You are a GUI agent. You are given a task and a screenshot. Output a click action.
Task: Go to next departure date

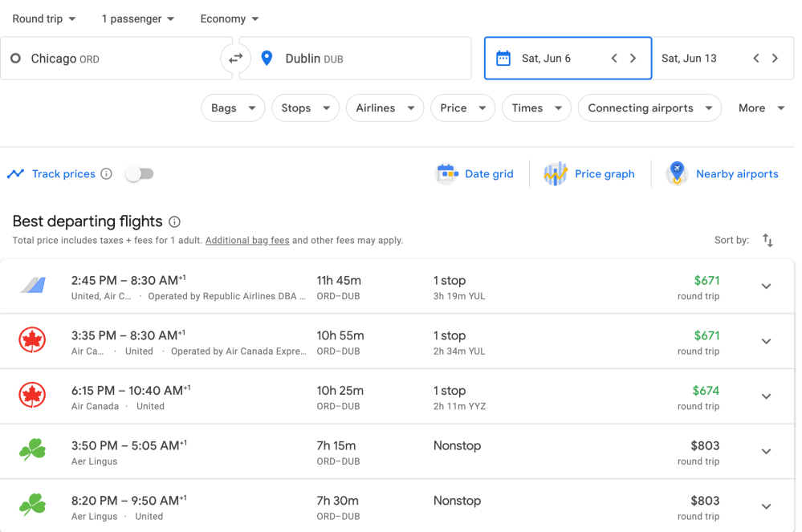coord(633,59)
